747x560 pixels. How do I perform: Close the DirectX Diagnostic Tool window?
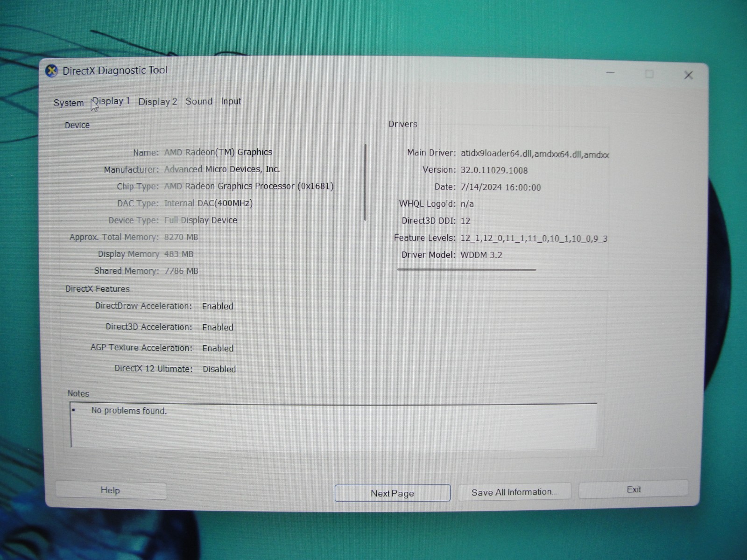688,75
